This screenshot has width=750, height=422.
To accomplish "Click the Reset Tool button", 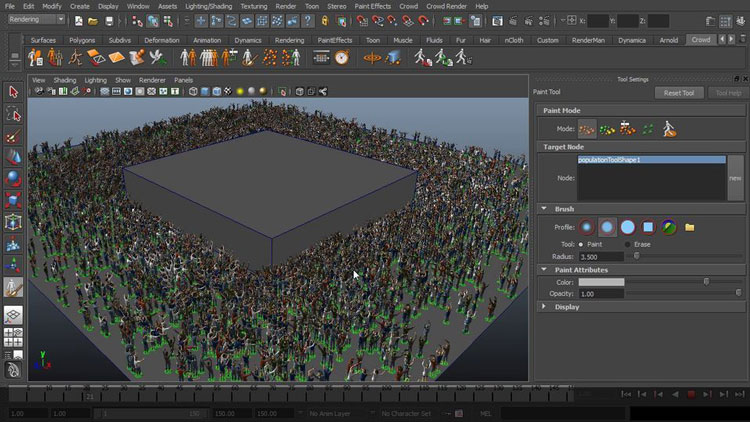I will click(679, 93).
